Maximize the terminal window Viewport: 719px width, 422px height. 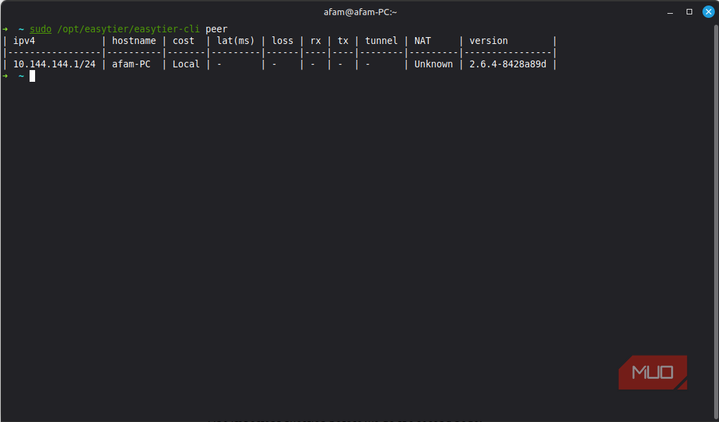(x=689, y=12)
